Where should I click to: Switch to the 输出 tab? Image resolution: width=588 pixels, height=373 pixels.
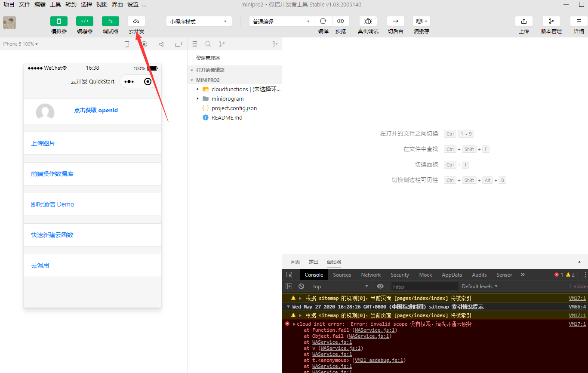pos(314,262)
